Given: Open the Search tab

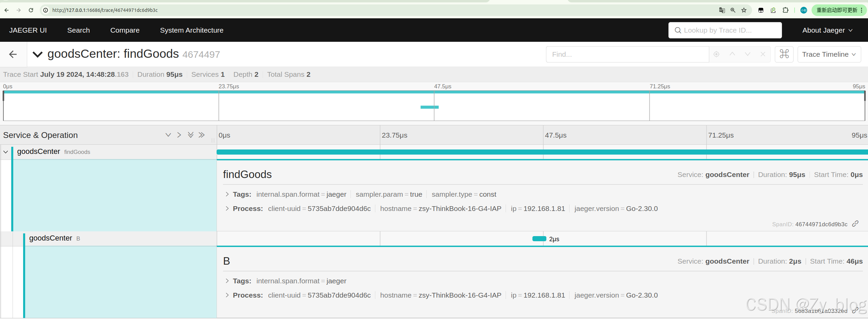Looking at the screenshot, I should [x=79, y=30].
